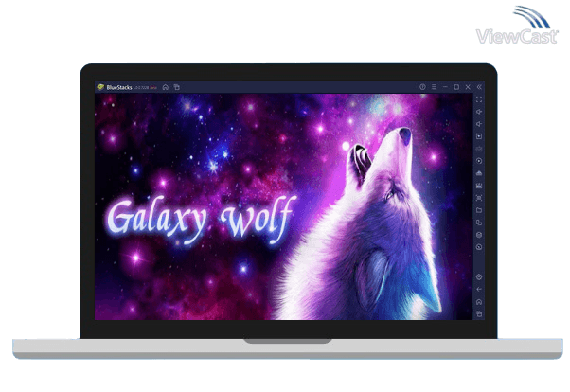Toggle cursor lock icon in sidebar
570x392 pixels.
pyautogui.click(x=479, y=136)
